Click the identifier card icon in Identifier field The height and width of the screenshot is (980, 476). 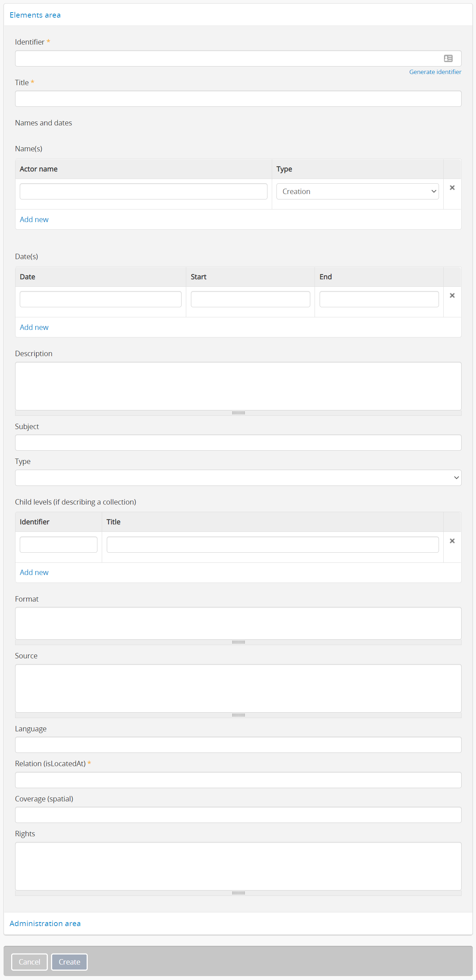pos(448,58)
